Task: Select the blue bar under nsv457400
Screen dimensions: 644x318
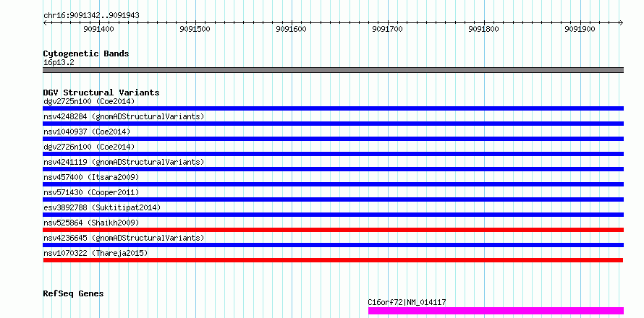Action: coord(333,184)
